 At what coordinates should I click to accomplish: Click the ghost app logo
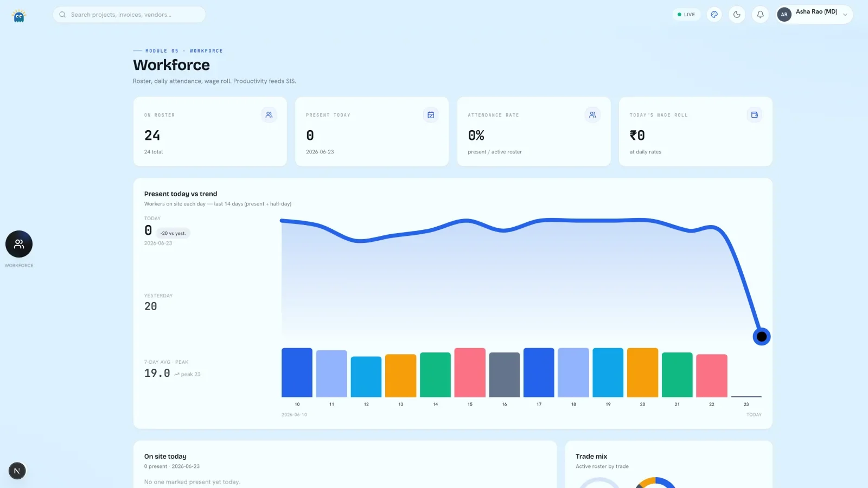coord(19,16)
